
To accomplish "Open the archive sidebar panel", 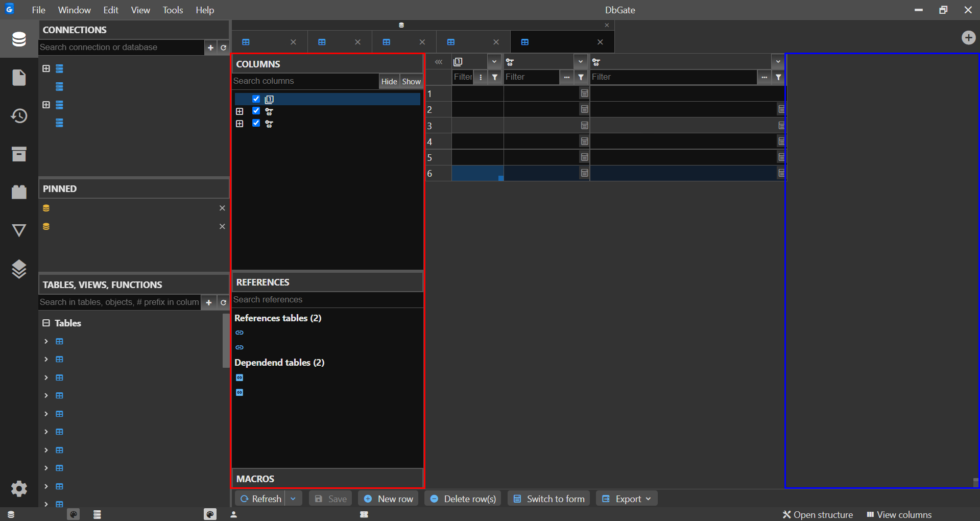I will [19, 154].
